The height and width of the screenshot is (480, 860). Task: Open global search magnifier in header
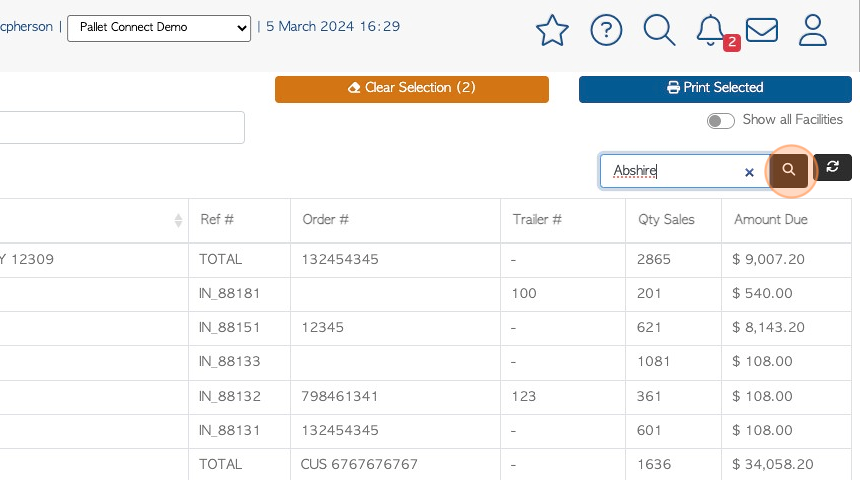click(659, 30)
